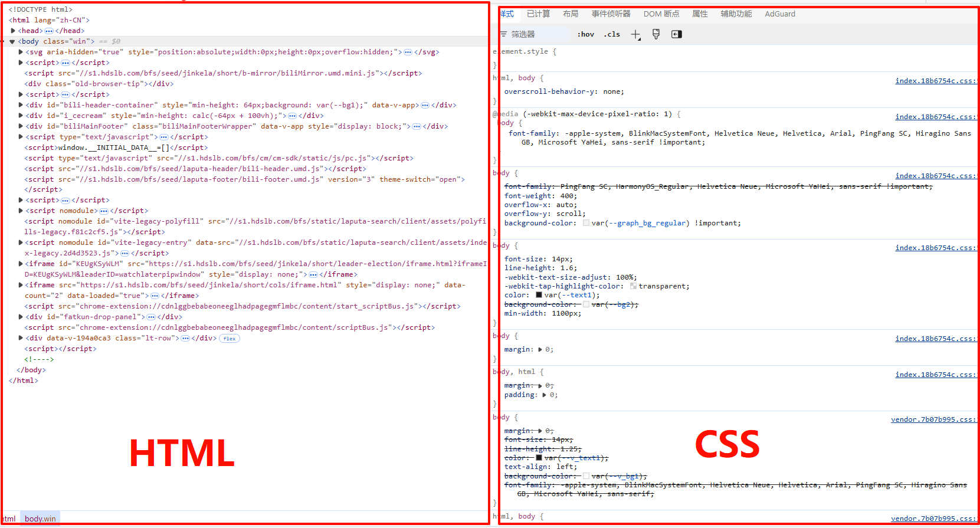
Task: Select the biliMirror.umd.mini.js script row
Action: (x=223, y=73)
